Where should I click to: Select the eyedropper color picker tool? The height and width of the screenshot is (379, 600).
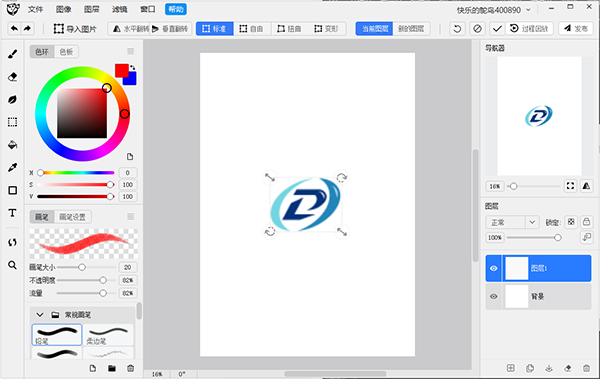12,167
